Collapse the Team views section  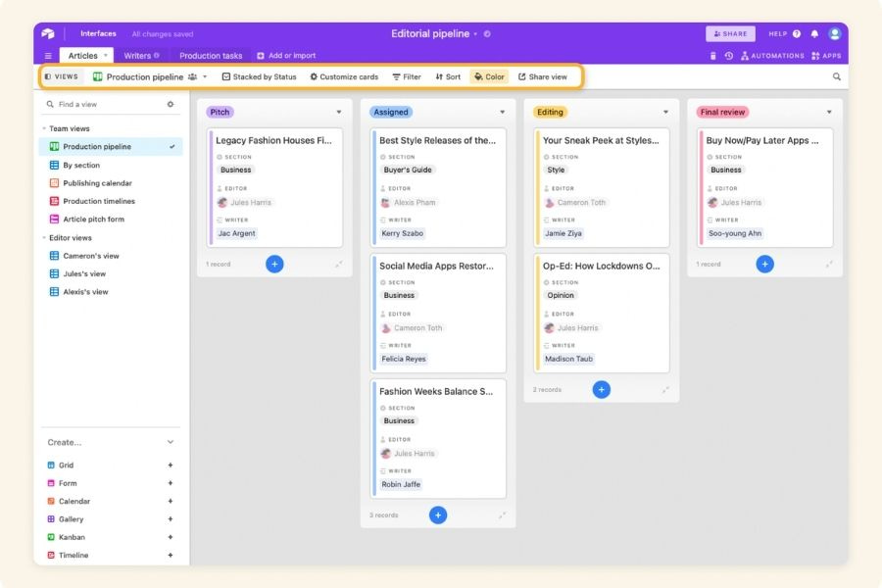click(44, 128)
